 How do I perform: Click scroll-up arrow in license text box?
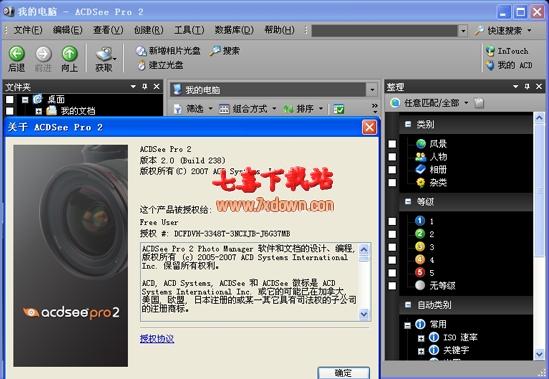click(364, 249)
